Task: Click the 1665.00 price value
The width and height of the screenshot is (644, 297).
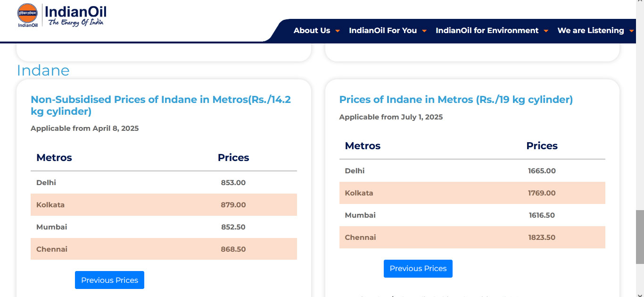Action: (x=542, y=171)
